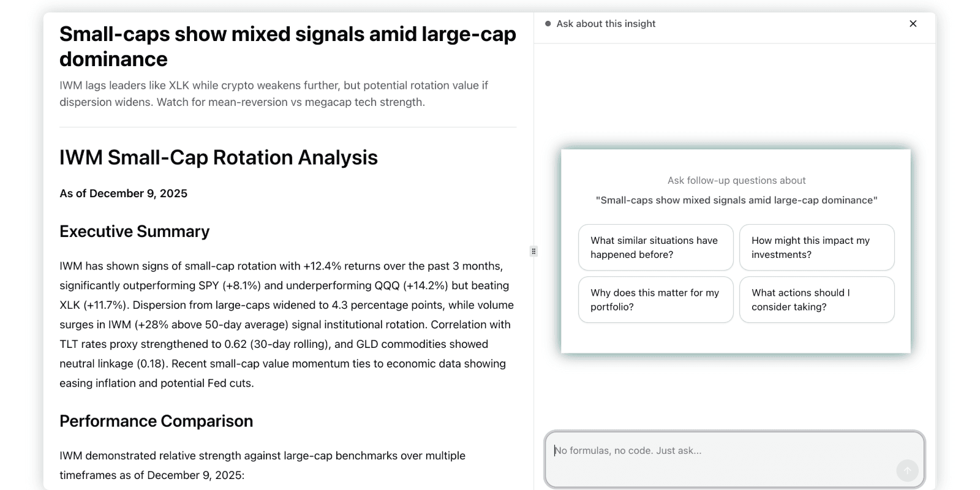Select 'How might this impact my investments?'
980x490 pixels.
(816, 247)
